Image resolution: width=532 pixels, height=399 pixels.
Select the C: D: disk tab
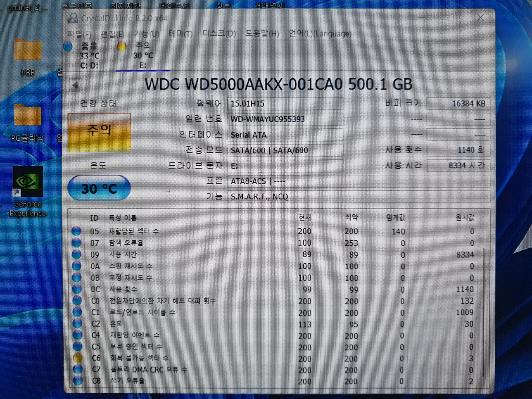(x=89, y=56)
